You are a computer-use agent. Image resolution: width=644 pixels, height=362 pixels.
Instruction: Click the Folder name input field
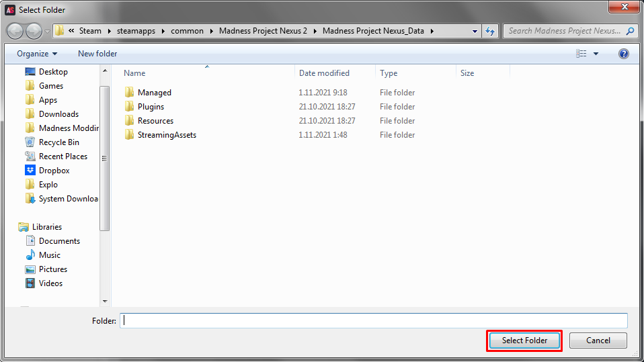coord(373,320)
